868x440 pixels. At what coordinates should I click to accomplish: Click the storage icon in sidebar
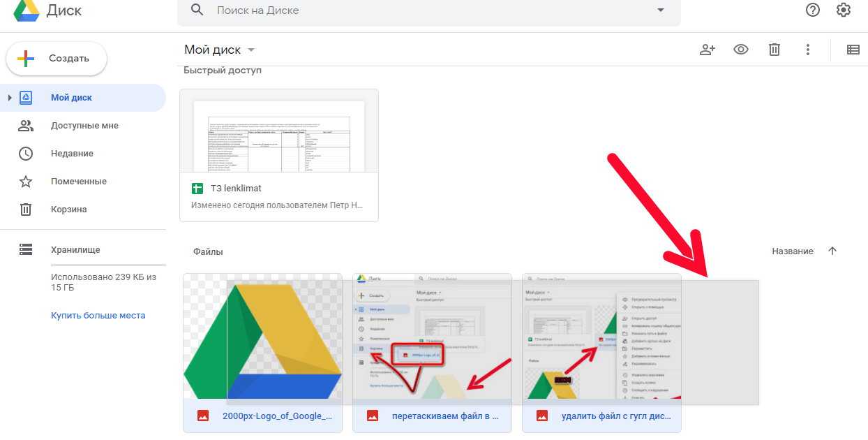click(x=26, y=249)
